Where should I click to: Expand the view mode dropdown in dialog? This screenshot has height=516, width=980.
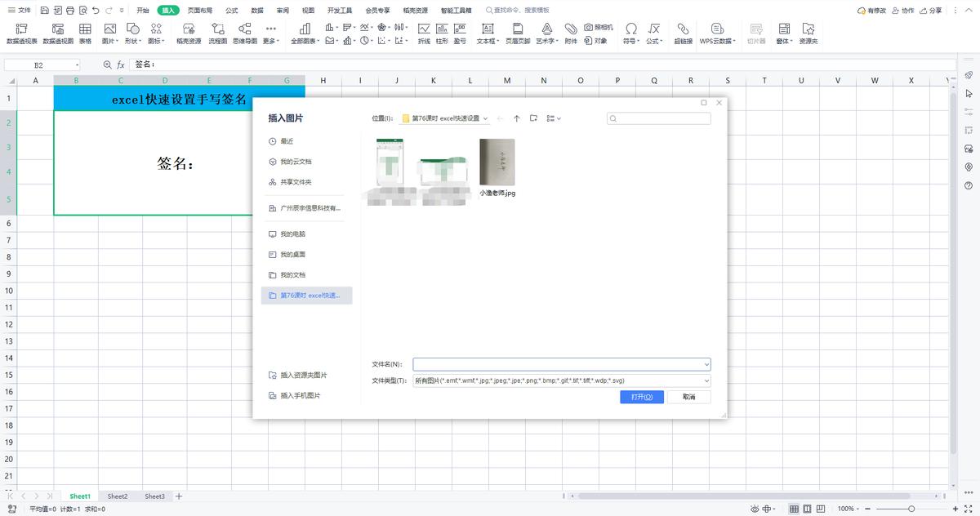point(559,118)
